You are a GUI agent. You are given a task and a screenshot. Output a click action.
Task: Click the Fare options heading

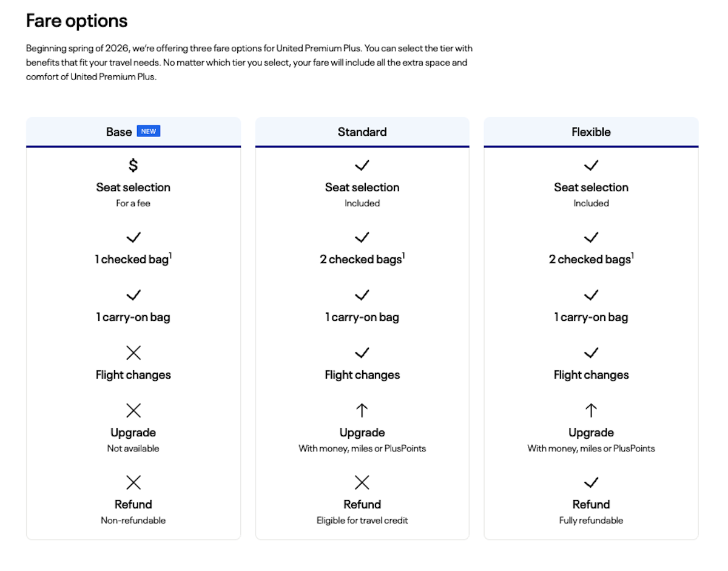[77, 21]
